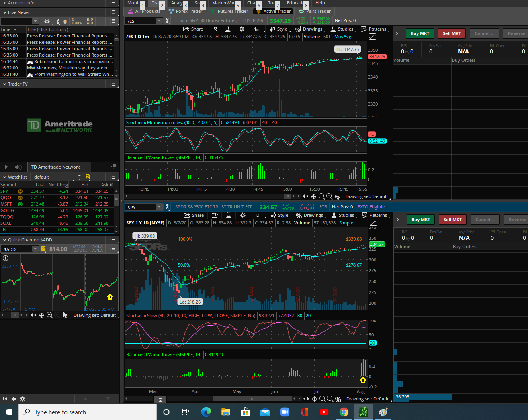The width and height of the screenshot is (528, 420).
Task: Open the MW Meadows, Mnuchin news story
Action: pos(70,68)
